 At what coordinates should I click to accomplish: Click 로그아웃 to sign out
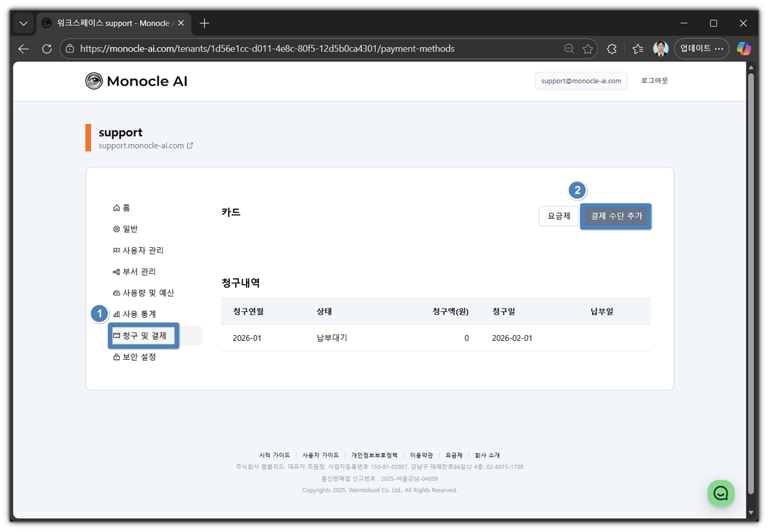click(x=654, y=81)
